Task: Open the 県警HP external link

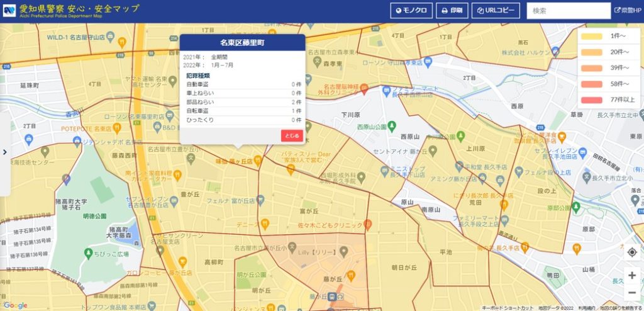Action: (628, 10)
